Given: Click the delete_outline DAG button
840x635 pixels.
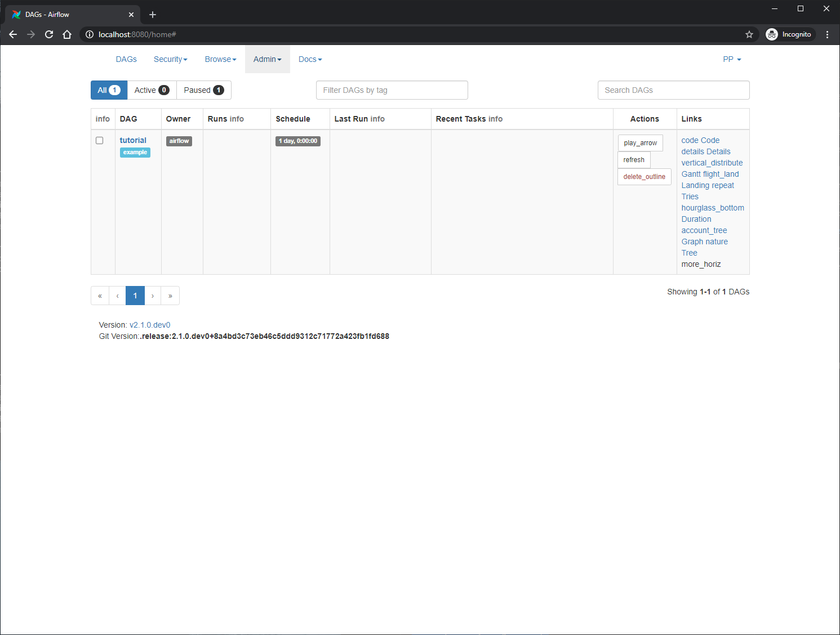Looking at the screenshot, I should (645, 177).
